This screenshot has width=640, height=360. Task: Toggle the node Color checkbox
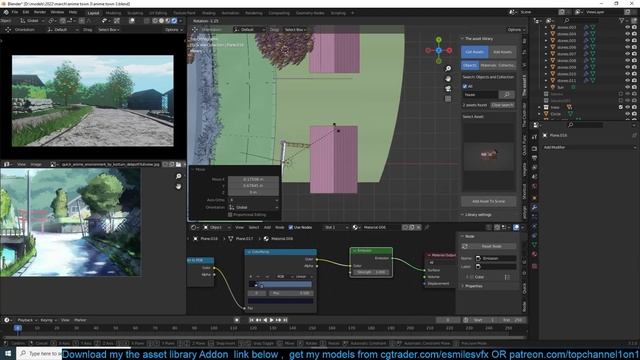point(471,277)
